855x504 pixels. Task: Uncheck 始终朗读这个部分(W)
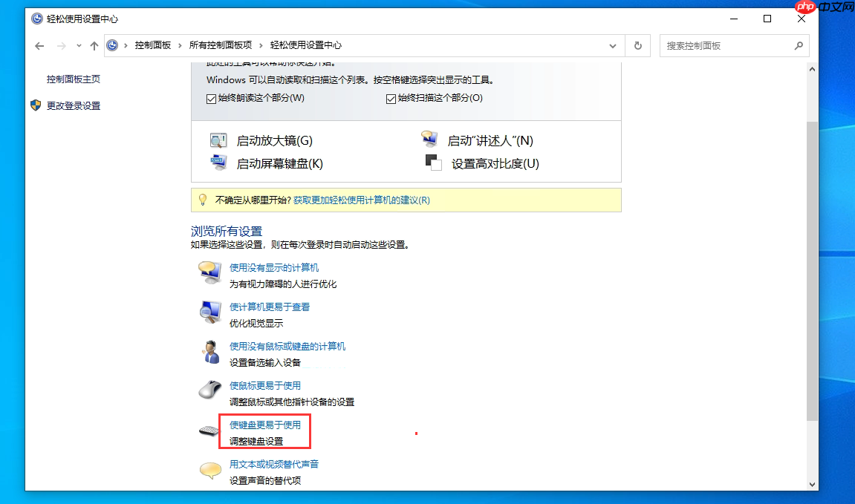pos(212,98)
